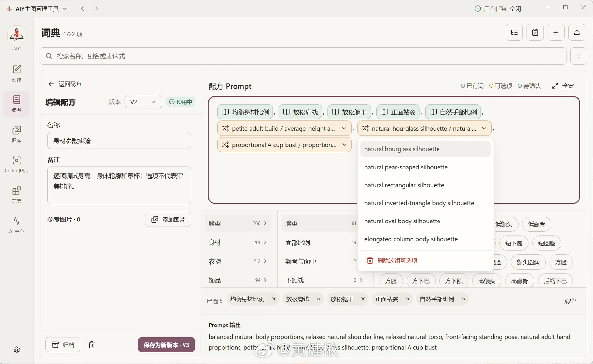
Task: Open Codex 图片 in sidebar
Action: pyautogui.click(x=16, y=164)
